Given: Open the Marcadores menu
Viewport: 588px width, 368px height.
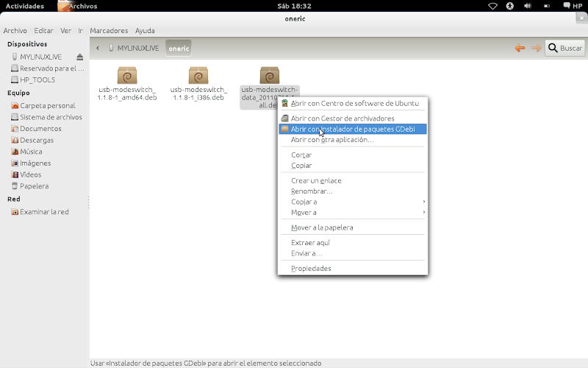Looking at the screenshot, I should (109, 31).
